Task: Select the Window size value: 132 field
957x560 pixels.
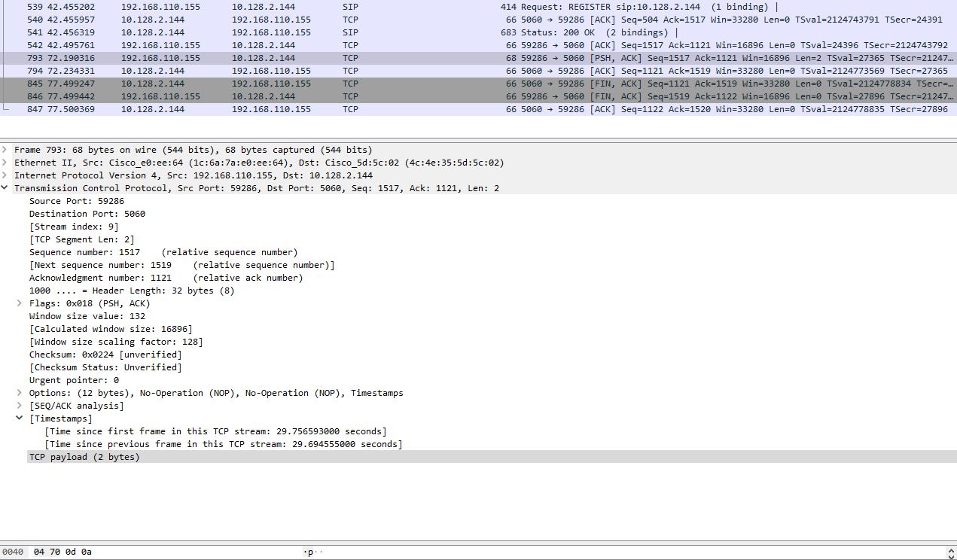Action: coord(83,315)
